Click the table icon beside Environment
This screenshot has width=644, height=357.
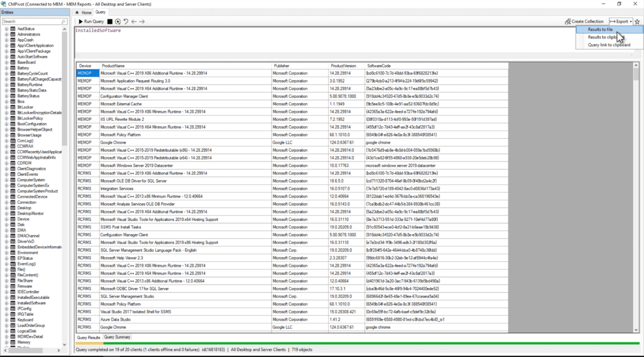pos(13,253)
